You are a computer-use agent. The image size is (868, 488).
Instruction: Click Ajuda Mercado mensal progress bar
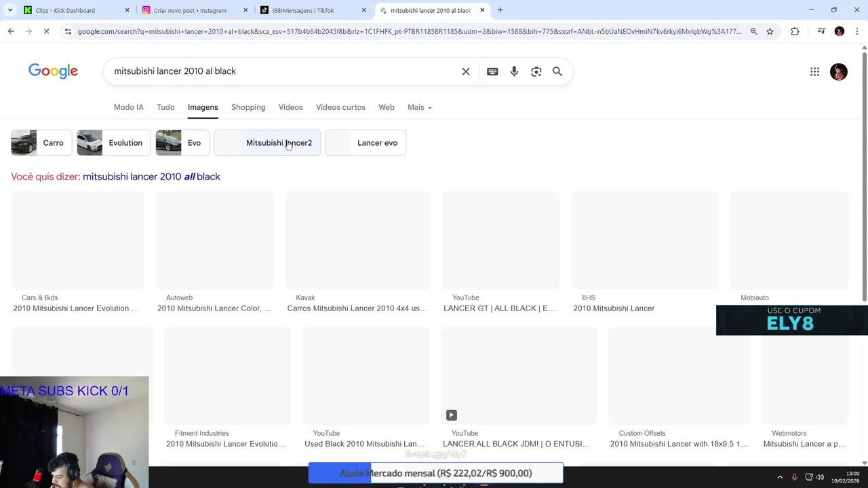coord(435,473)
